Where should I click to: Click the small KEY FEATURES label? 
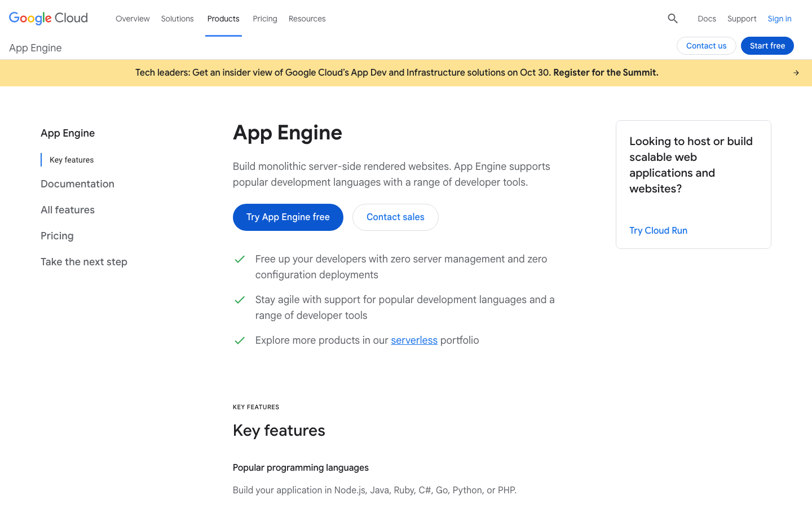pos(256,407)
